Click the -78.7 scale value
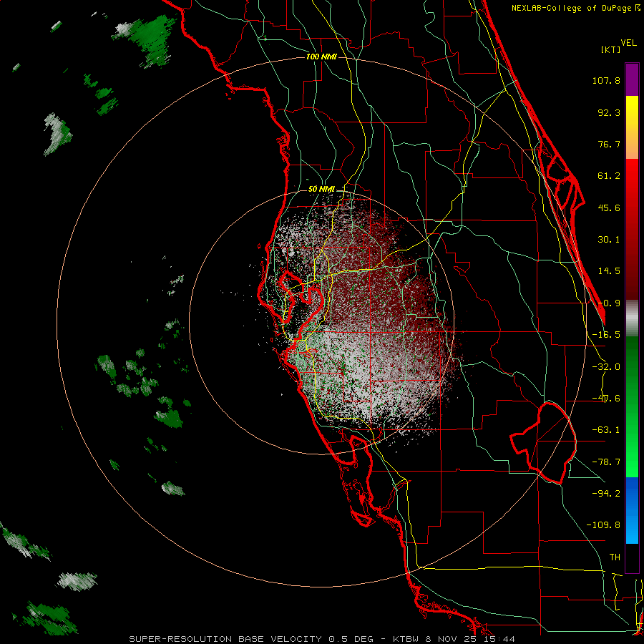This screenshot has width=644, height=644. point(606,462)
